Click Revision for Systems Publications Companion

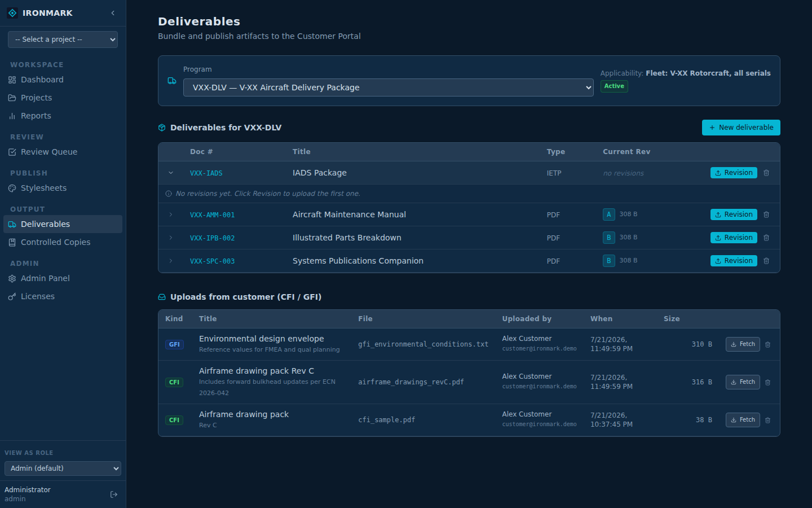734,261
